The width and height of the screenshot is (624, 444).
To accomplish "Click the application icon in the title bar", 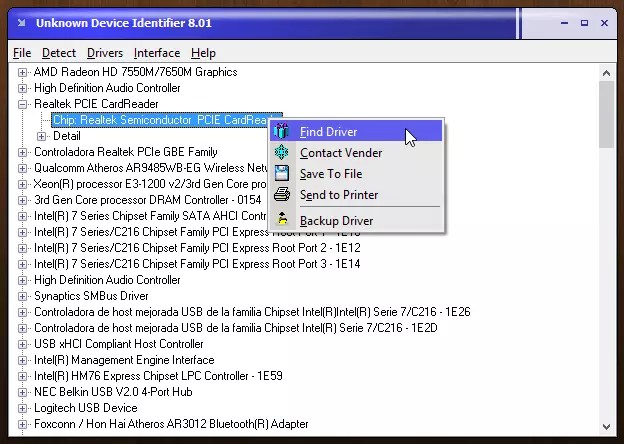I will coord(21,23).
